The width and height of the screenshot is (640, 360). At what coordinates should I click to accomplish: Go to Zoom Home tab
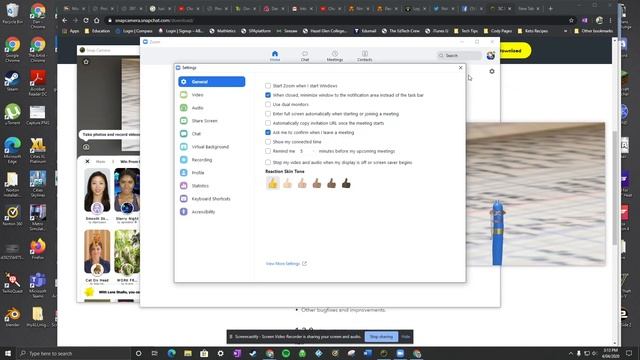pos(275,56)
